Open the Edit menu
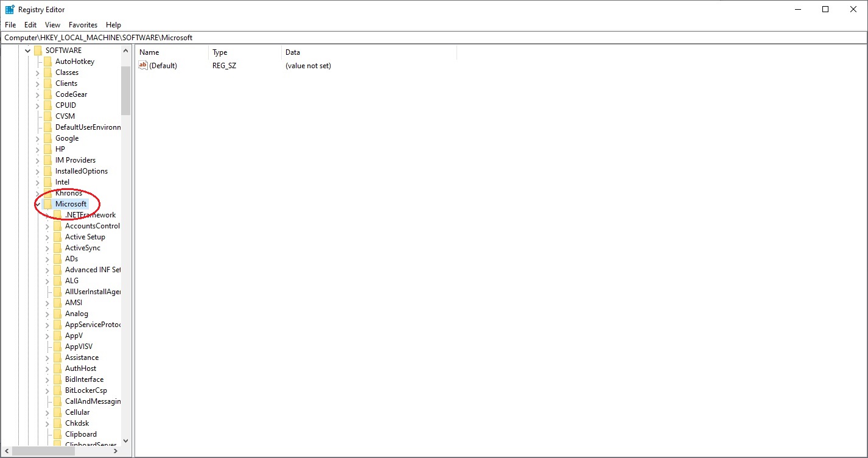 (x=30, y=25)
